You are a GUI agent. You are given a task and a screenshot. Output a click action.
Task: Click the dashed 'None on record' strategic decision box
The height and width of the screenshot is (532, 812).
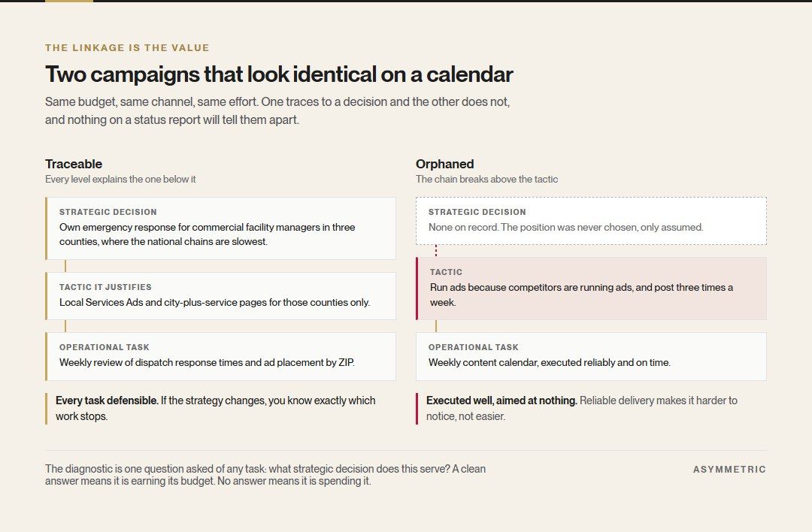coord(591,221)
